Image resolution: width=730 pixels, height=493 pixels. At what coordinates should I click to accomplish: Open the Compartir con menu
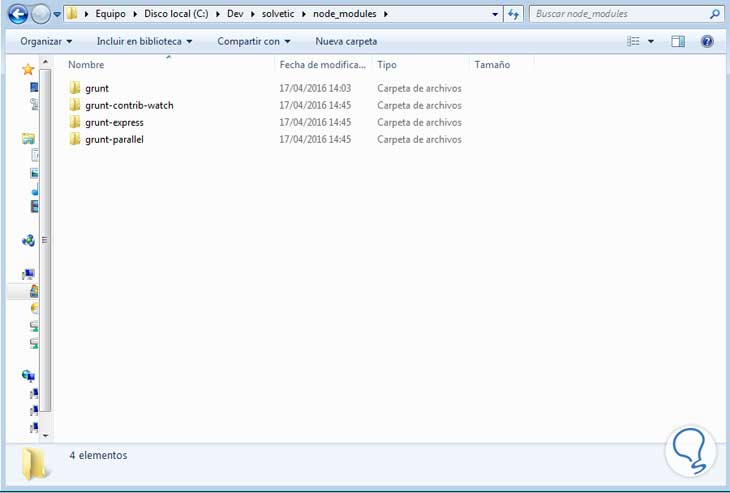(254, 41)
